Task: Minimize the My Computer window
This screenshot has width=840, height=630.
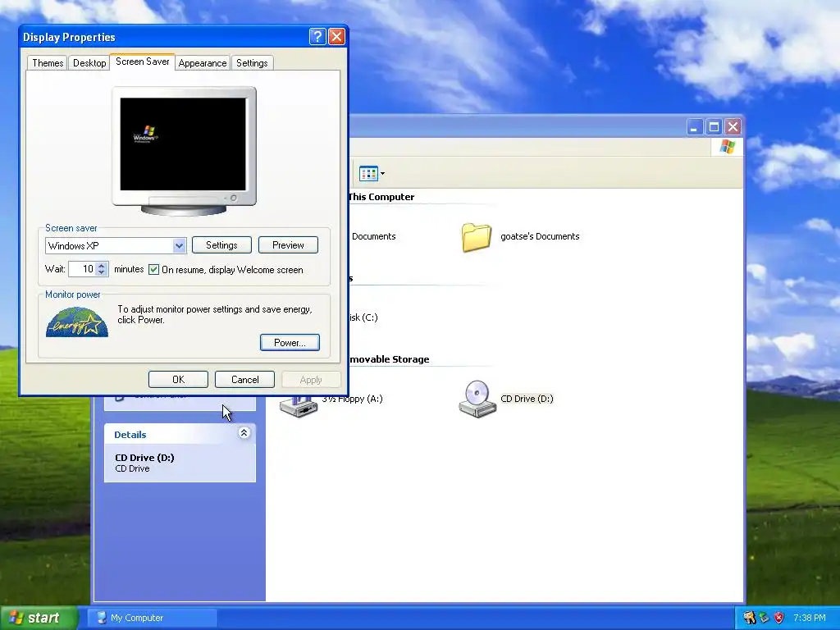Action: (694, 127)
